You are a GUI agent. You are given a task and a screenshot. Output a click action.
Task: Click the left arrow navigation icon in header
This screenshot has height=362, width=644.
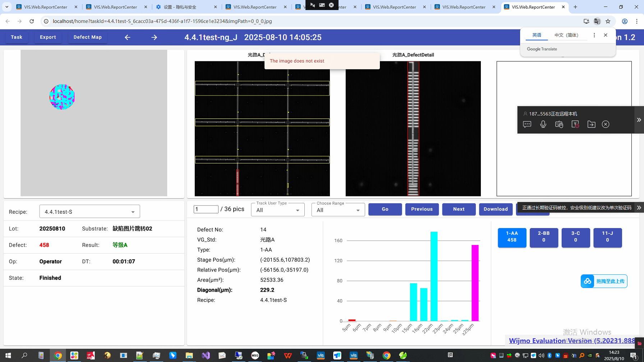coord(128,37)
